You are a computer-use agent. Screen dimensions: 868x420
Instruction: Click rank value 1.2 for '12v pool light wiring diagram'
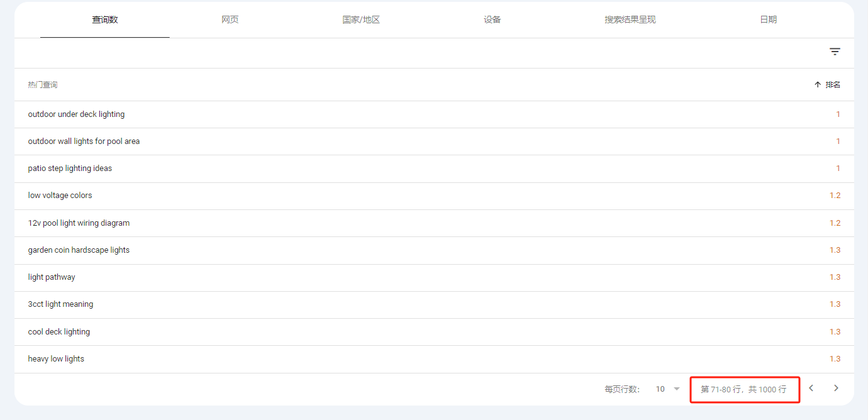coord(835,223)
